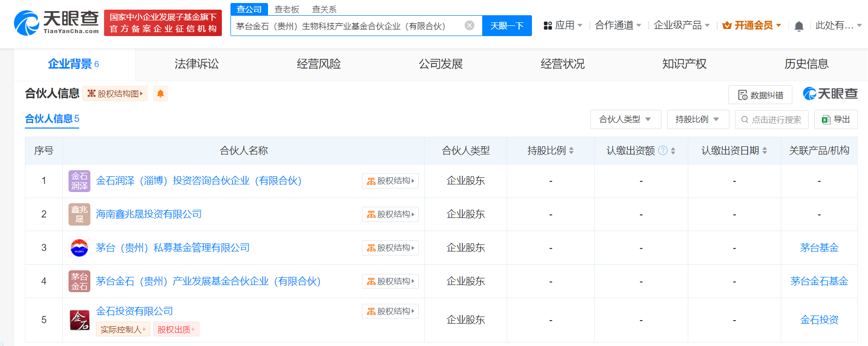The image size is (868, 346).
Task: Sort by 认缴出资额 using the sort arrows
Action: 673,151
